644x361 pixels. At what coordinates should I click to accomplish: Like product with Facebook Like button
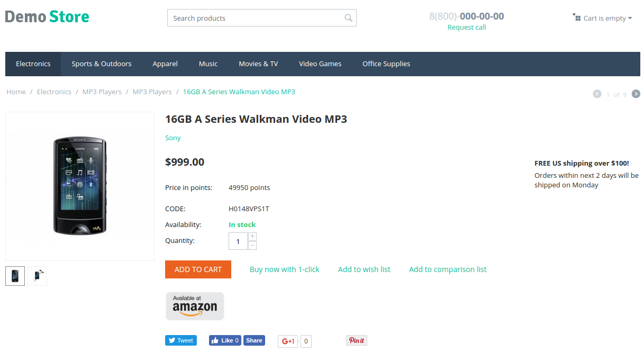pos(225,340)
